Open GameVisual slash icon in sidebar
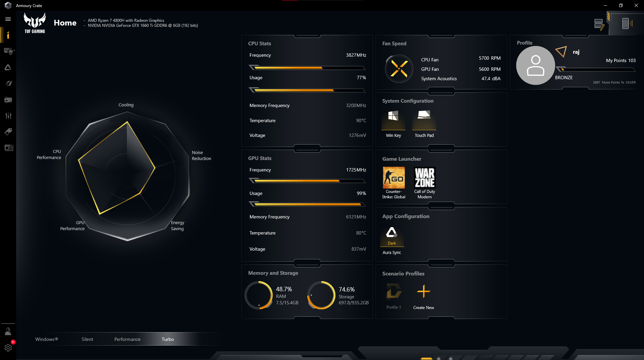Image resolution: width=644 pixels, height=360 pixels. [8, 83]
